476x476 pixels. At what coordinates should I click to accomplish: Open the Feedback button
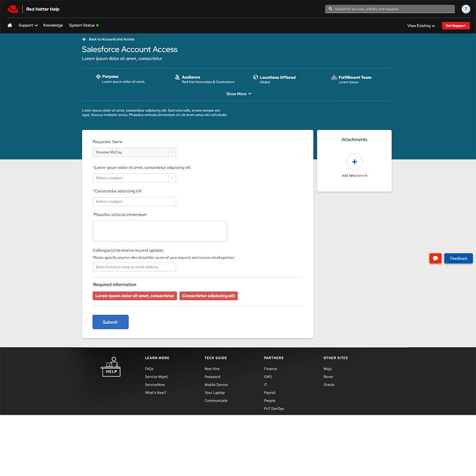coord(458,258)
